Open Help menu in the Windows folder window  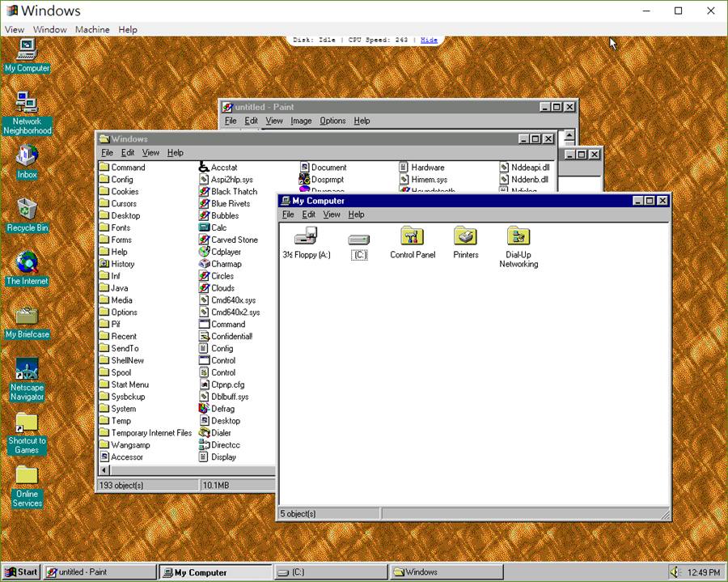click(x=176, y=153)
